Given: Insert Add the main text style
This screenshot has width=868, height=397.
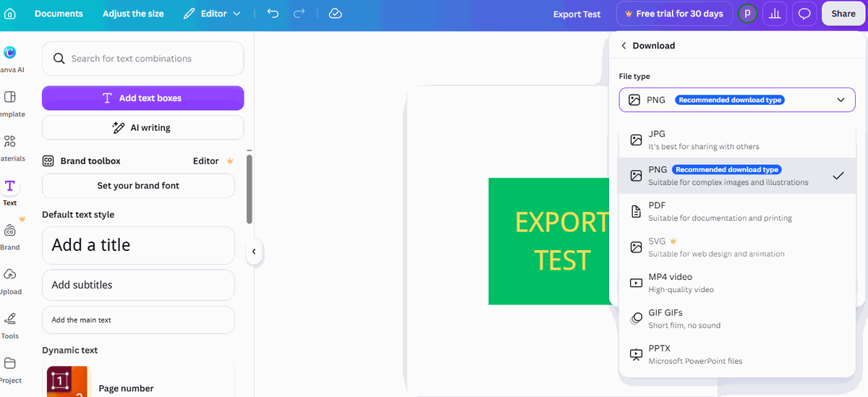Looking at the screenshot, I should (138, 320).
